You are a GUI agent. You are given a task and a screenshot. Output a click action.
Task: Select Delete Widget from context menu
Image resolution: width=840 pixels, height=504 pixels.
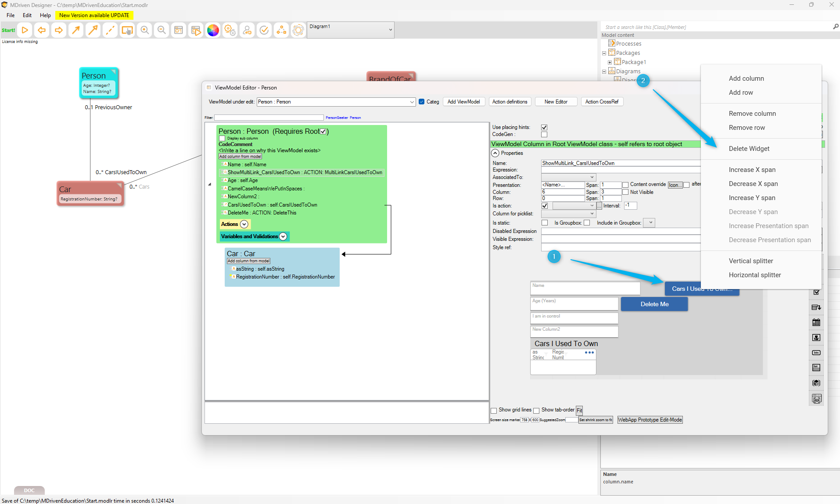point(749,149)
